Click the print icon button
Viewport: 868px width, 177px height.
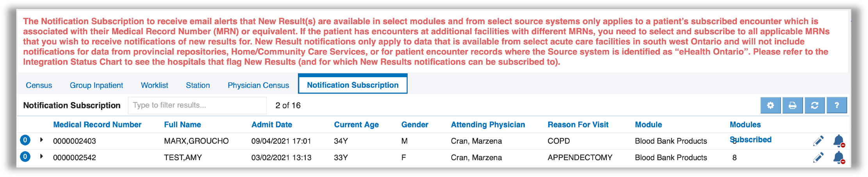[x=792, y=105]
